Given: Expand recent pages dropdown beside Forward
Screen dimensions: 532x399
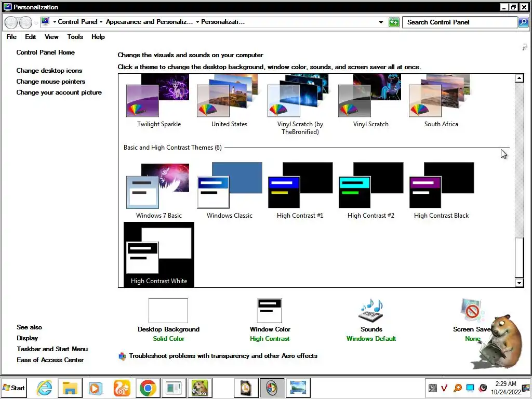Looking at the screenshot, I should click(x=36, y=23).
